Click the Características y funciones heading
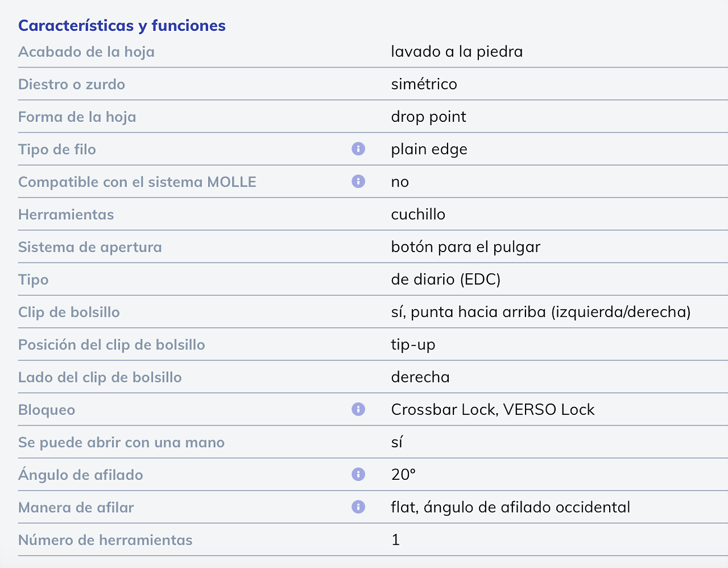728x568 pixels. click(122, 26)
